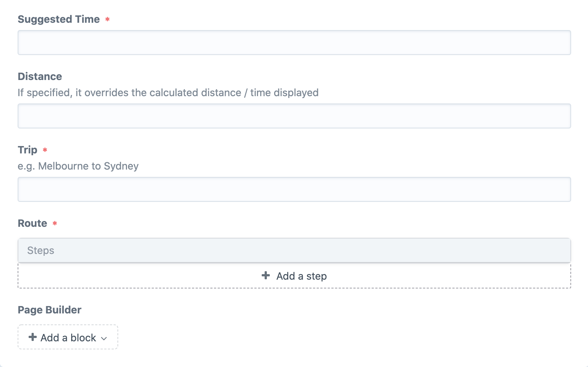
Task: Click the Trip field label
Action: [28, 150]
